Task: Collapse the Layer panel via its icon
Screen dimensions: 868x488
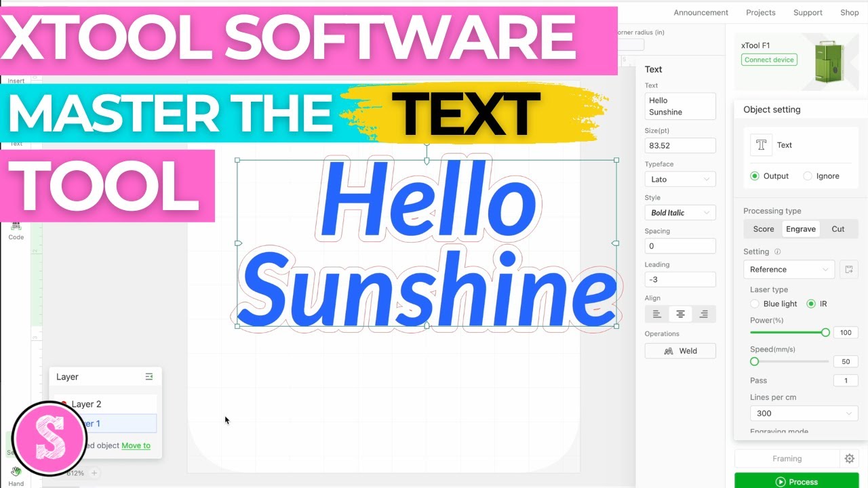Action: tap(149, 377)
